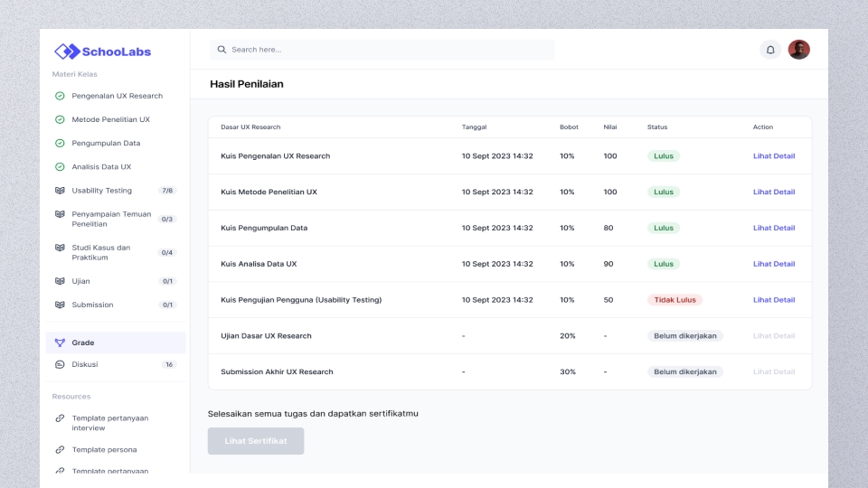View detail for Kuis Analisa Data UX
Screen dimensions: 868x488
click(x=774, y=264)
